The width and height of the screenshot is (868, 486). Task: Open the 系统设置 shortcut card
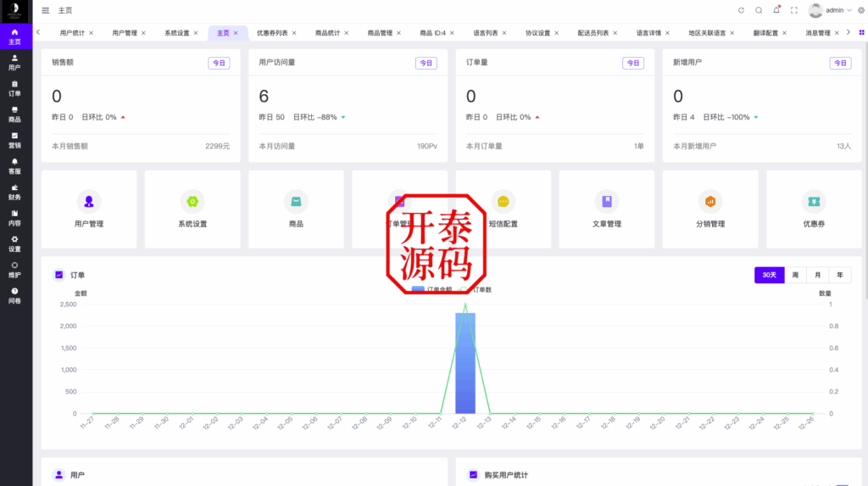pyautogui.click(x=192, y=209)
